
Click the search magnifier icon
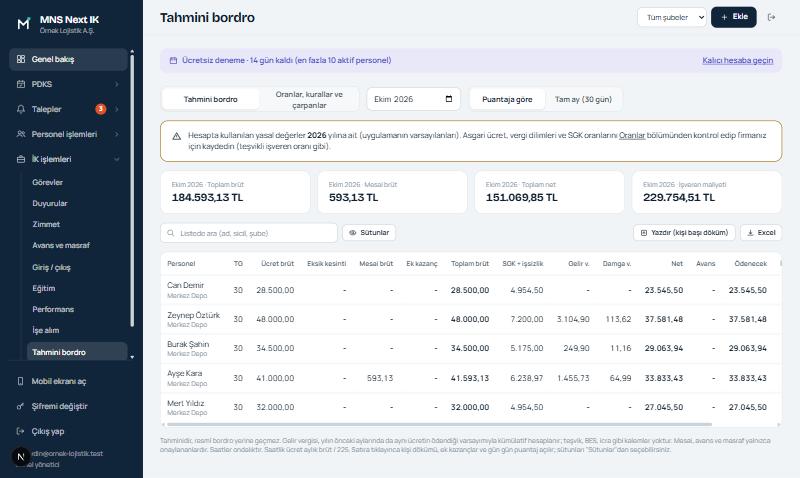click(x=171, y=233)
